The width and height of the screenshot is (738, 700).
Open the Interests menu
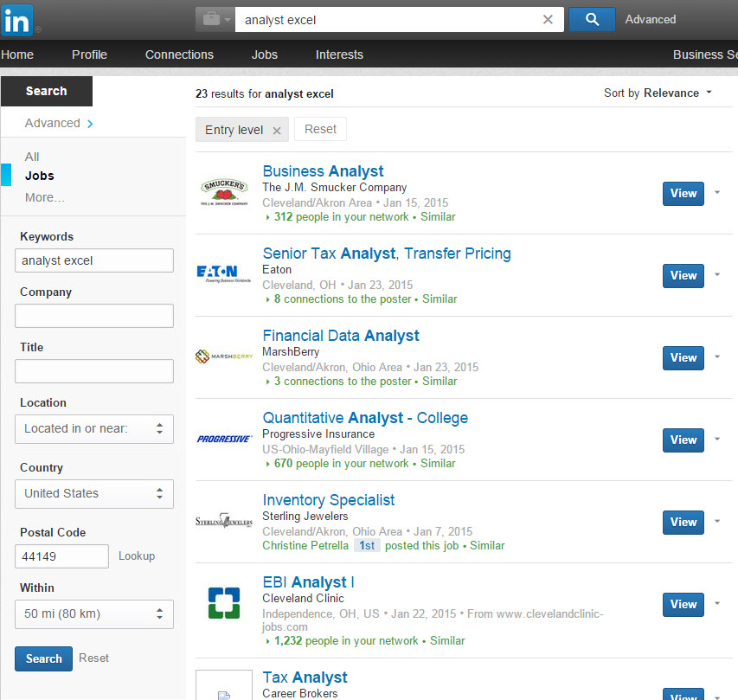point(339,55)
